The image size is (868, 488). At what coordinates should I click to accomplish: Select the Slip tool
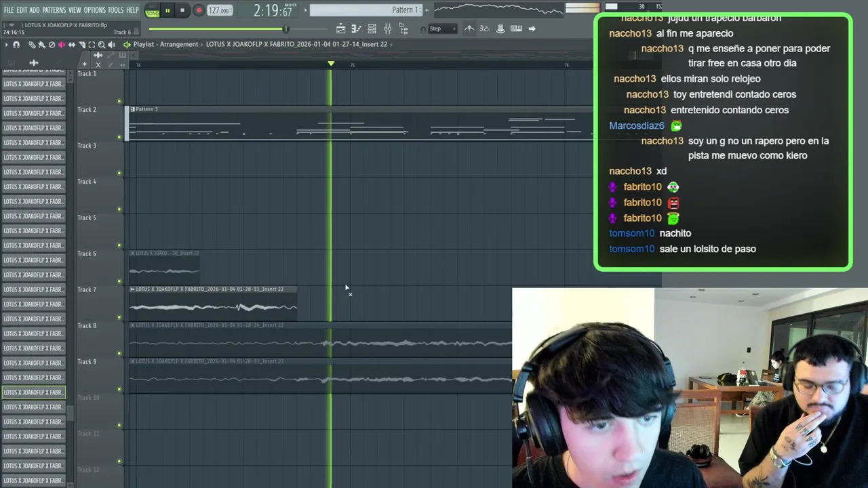72,45
